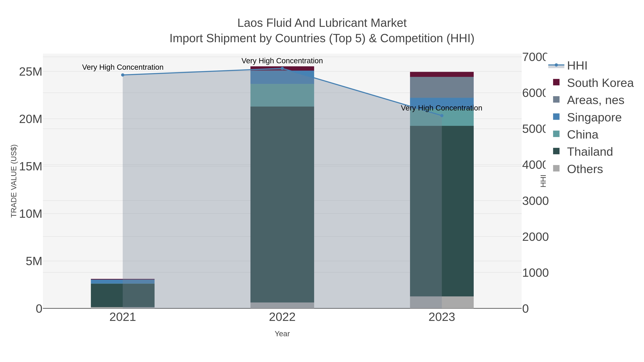This screenshot has height=362, width=644.
Task: Click the 2022 x-axis label
Action: tap(282, 317)
